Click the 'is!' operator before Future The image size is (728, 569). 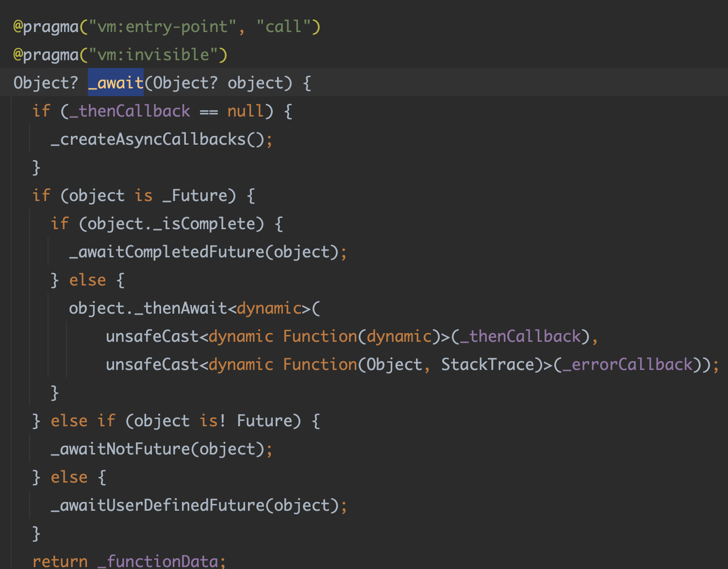point(213,421)
